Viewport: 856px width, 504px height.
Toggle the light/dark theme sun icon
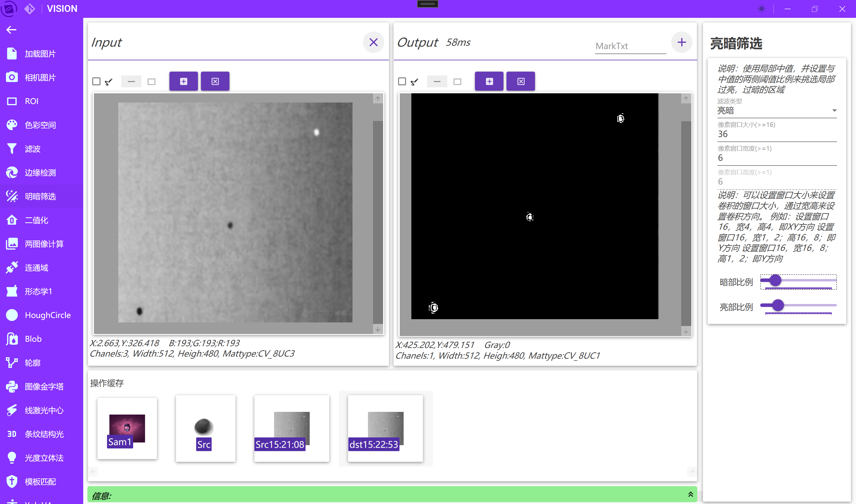[x=761, y=9]
